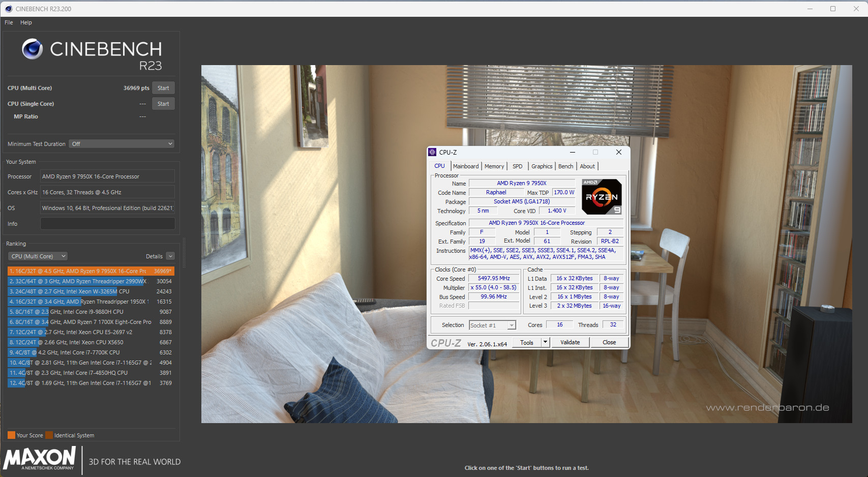Screen dimensions: 868x477
Task: Select ranking row 5 Intel Core i9-9880H
Action: (91, 312)
